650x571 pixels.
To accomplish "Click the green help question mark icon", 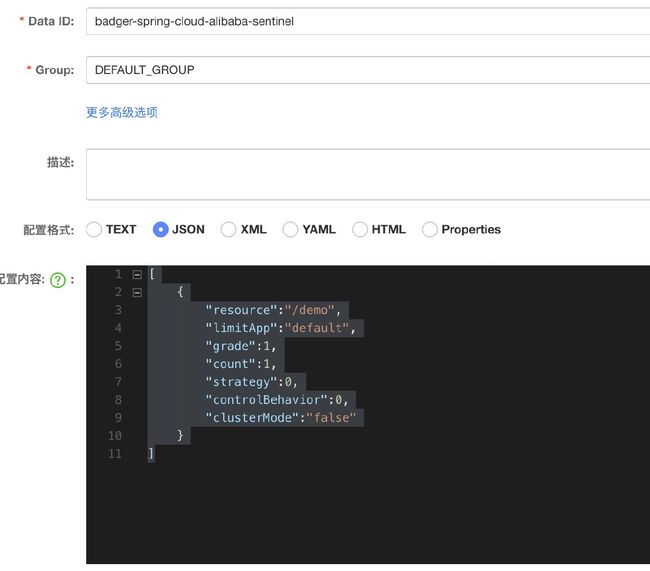I will click(58, 280).
